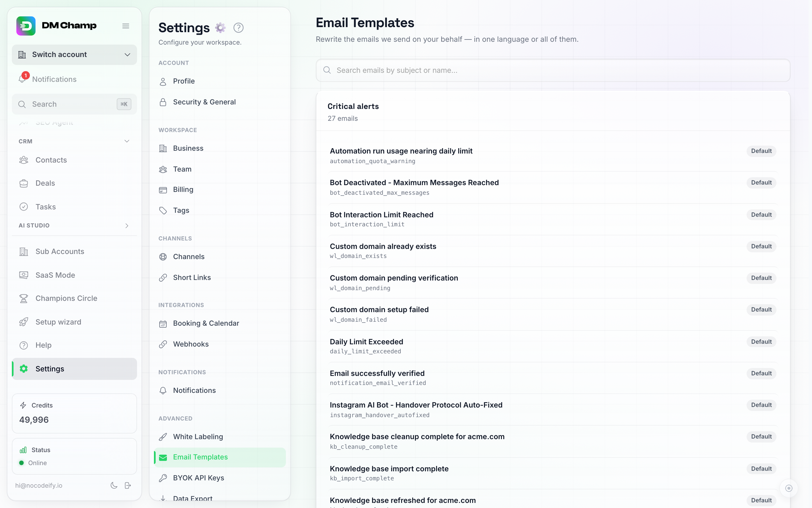Go to Webhooks settings
Screen dimensions: 812x508
point(220,344)
